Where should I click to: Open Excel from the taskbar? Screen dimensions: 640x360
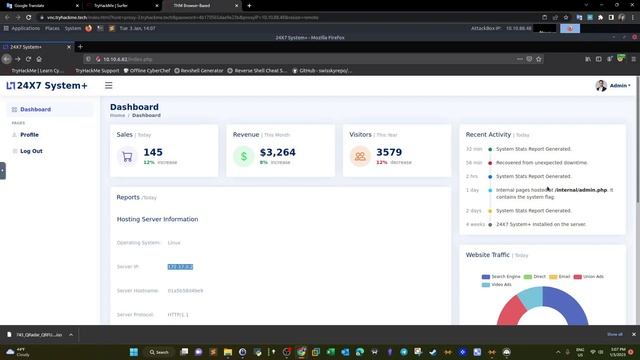pos(331,352)
